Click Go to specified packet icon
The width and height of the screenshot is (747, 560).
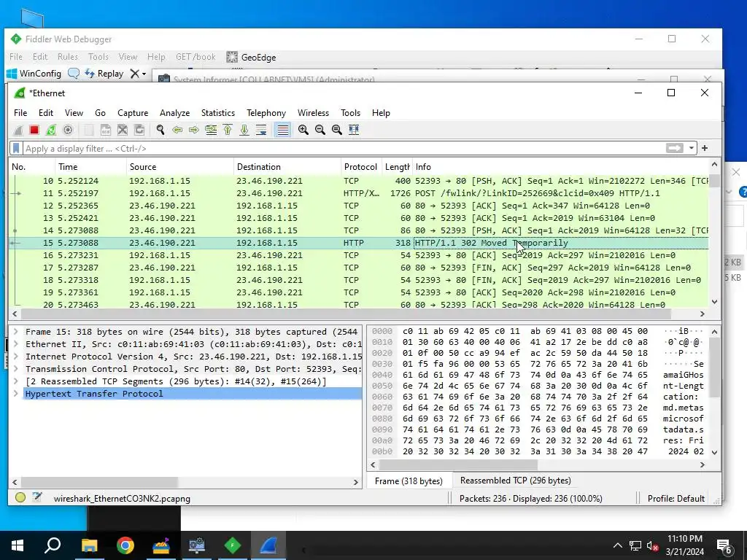(211, 130)
